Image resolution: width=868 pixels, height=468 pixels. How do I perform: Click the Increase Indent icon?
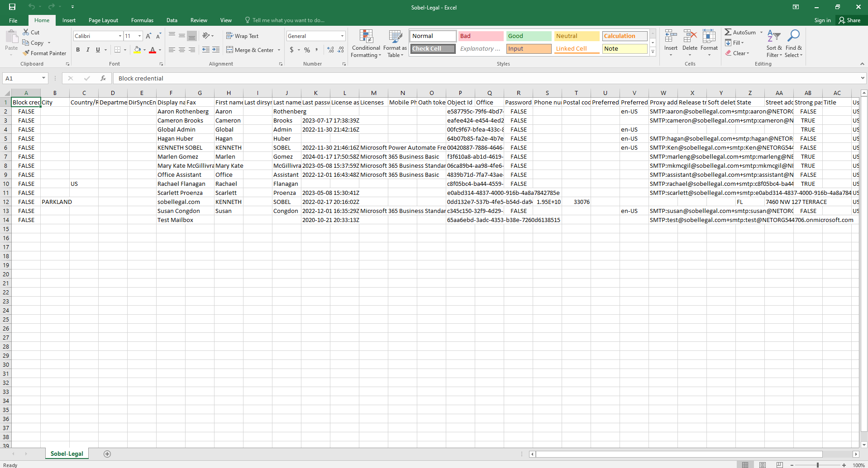tap(216, 50)
